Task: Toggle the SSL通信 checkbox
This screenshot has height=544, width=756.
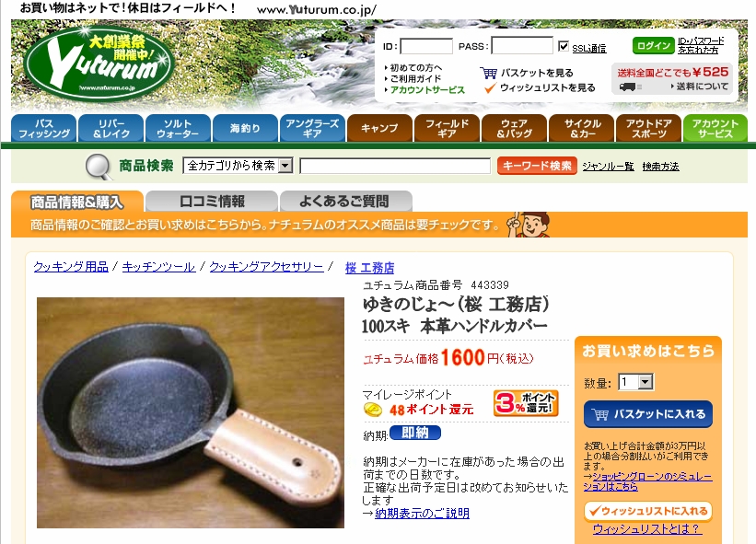Action: (x=564, y=46)
